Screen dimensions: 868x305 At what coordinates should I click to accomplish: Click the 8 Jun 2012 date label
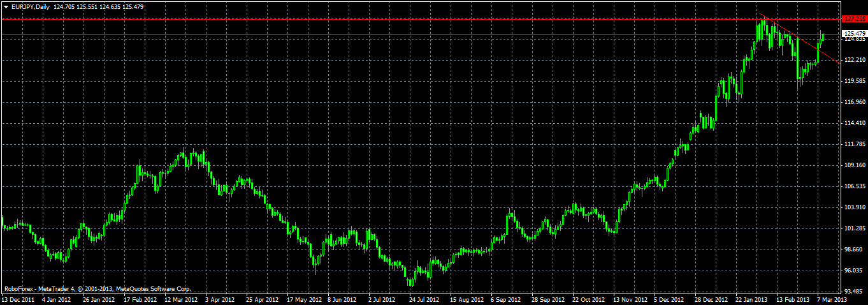click(x=341, y=299)
